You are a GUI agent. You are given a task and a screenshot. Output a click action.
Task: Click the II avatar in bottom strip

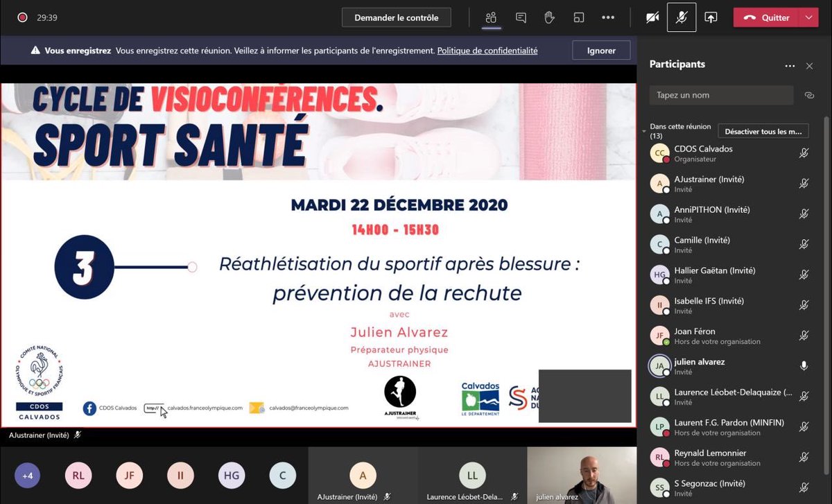[180, 476]
